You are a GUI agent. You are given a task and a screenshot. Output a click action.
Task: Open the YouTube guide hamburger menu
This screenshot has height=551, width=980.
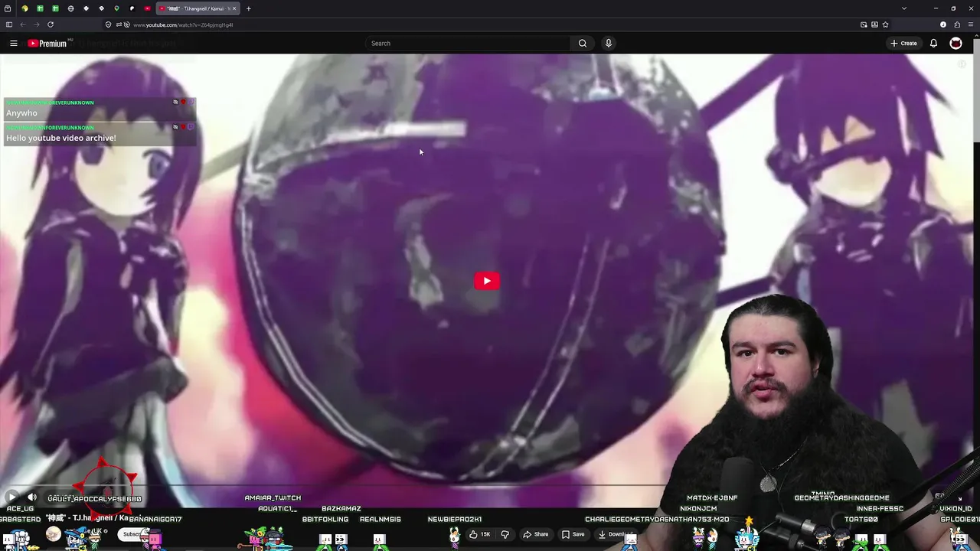(13, 44)
